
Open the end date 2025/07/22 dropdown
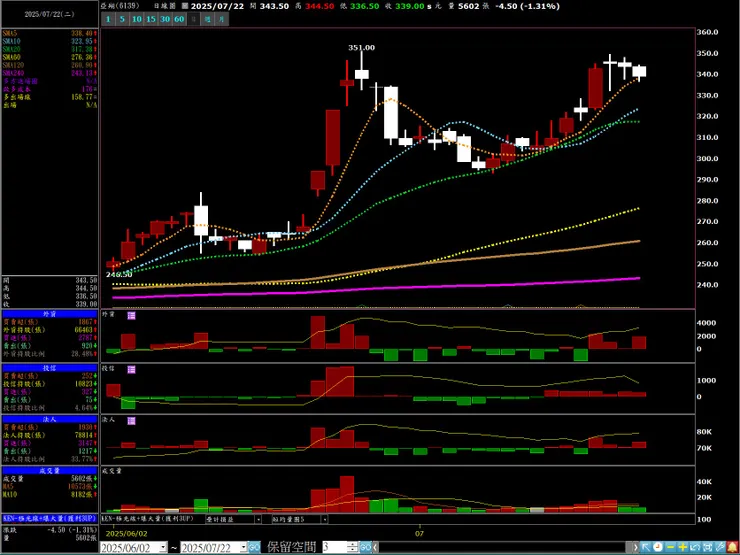point(244,547)
